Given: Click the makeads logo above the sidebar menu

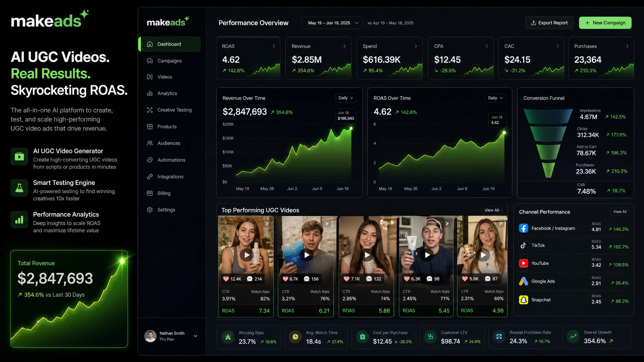Looking at the screenshot, I should pyautogui.click(x=168, y=22).
